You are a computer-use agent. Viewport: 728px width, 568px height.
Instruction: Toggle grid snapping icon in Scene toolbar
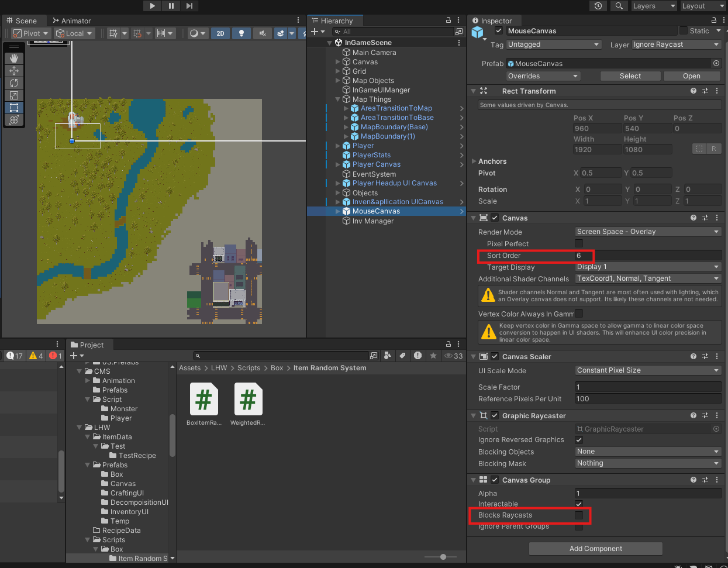(137, 33)
